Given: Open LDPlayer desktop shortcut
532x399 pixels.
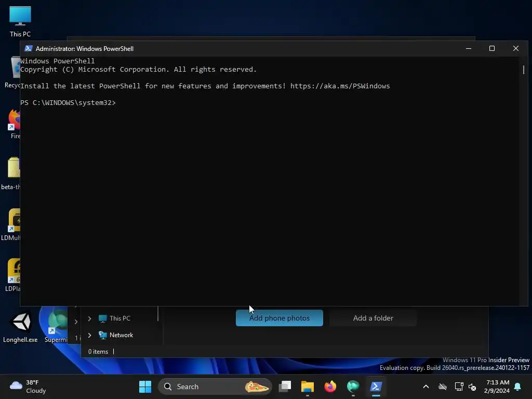Looking at the screenshot, I should [13, 275].
